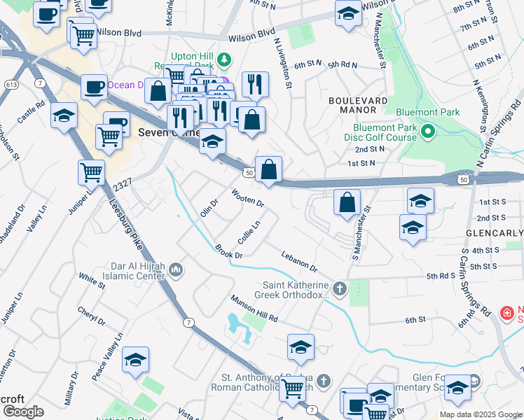
Task: Click the N Kensington St street label
Action: coord(481,106)
